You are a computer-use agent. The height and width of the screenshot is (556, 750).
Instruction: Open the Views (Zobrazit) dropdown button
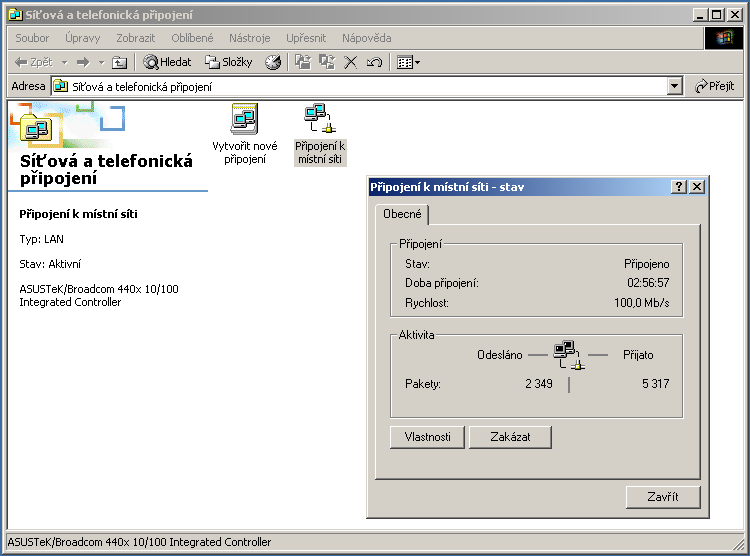coord(408,62)
